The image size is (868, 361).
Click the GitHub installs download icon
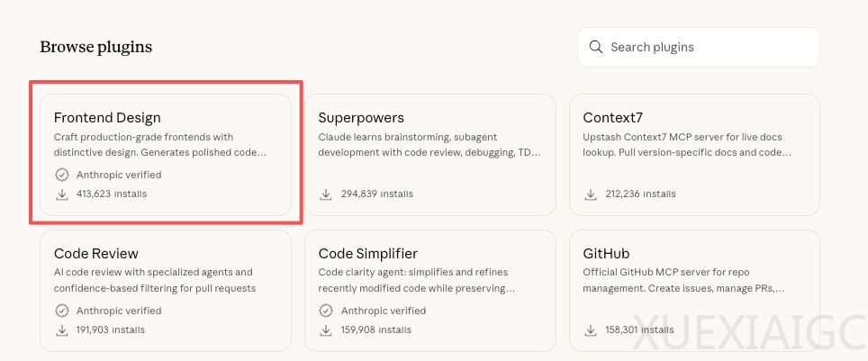(x=592, y=329)
